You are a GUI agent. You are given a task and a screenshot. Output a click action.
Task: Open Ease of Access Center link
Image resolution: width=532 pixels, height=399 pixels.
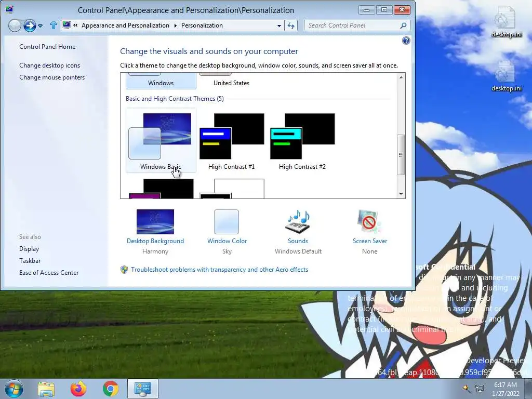[x=49, y=273]
